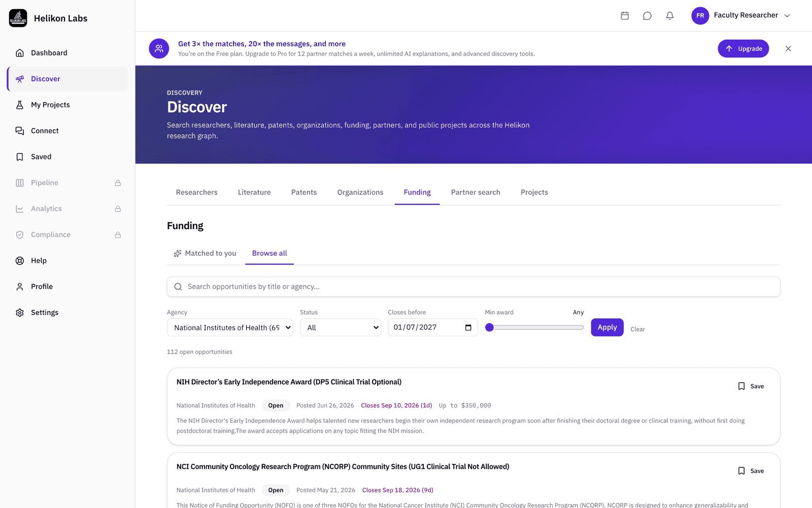Viewport: 812px width, 508px height.
Task: Click the people icon in upgrade banner
Action: [x=159, y=49]
